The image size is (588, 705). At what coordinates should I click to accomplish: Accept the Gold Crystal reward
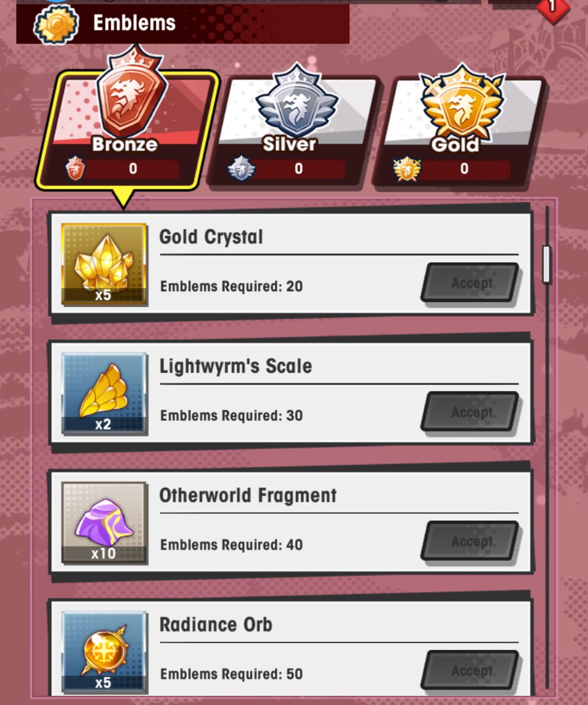[470, 282]
